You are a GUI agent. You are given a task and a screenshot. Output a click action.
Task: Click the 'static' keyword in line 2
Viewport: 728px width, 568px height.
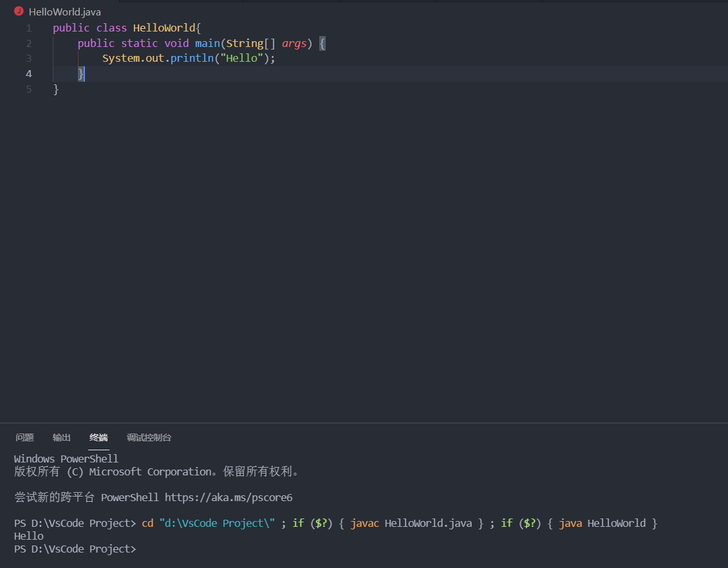[x=139, y=43]
